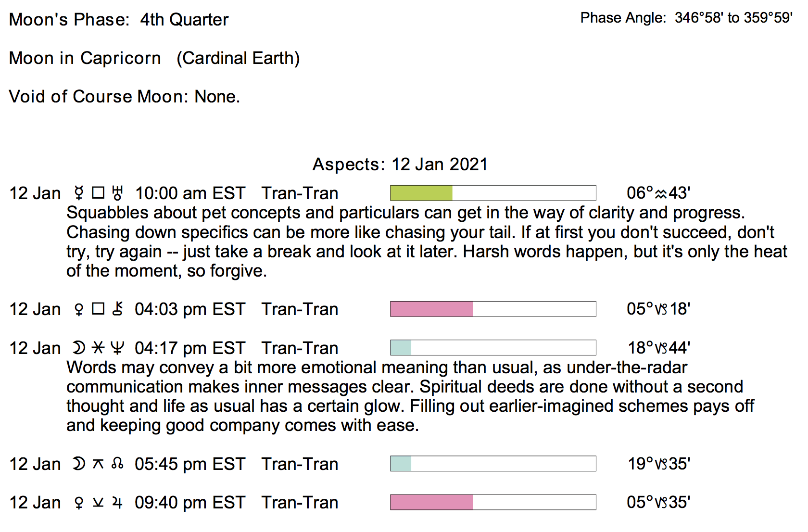Viewport: 808px width, 532px height.
Task: Click the sextile symbol in the 04:17 pm aspect
Action: 98,348
